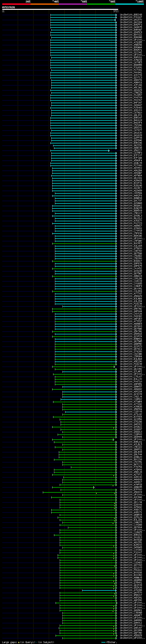The width and height of the screenshot is (146, 644).
Task: Select the UniRef100_P27081 label
Action: [x=131, y=70]
